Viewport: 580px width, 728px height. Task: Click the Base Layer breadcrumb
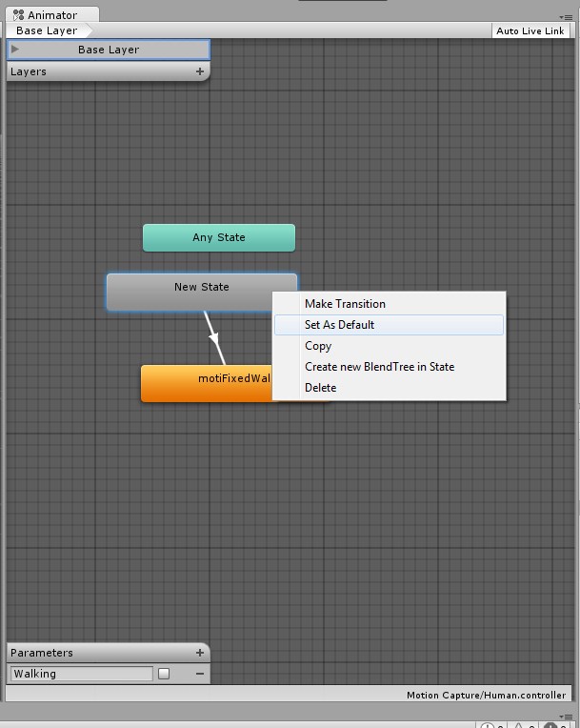coord(47,30)
